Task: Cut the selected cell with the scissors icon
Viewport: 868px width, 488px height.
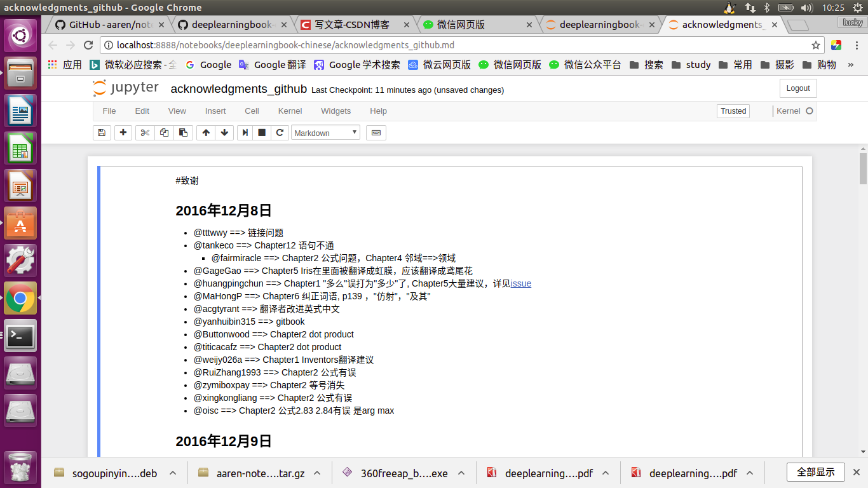Action: [x=144, y=132]
